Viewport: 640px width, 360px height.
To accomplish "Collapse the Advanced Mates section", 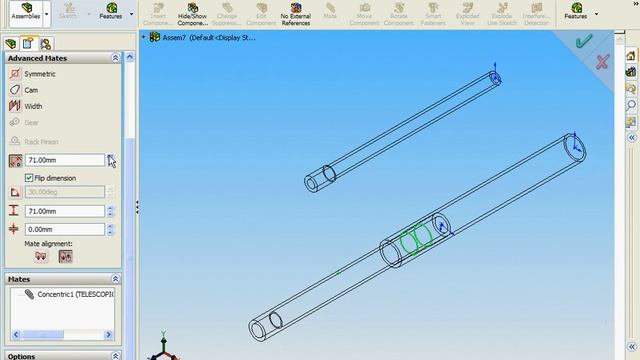I will click(x=116, y=58).
